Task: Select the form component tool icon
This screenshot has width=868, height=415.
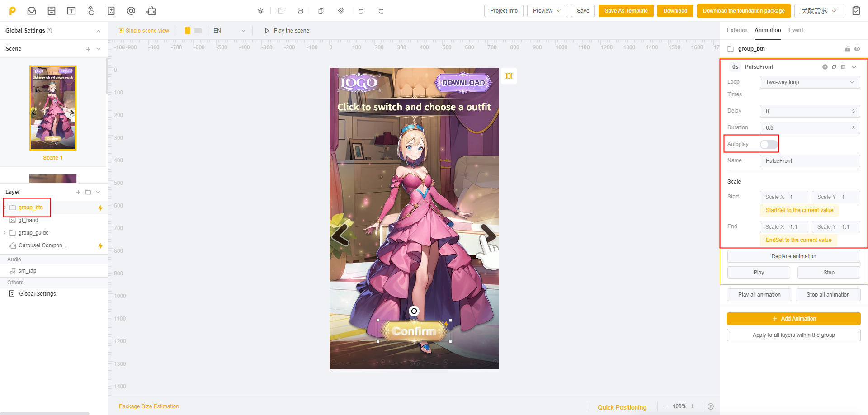Action: pos(52,11)
